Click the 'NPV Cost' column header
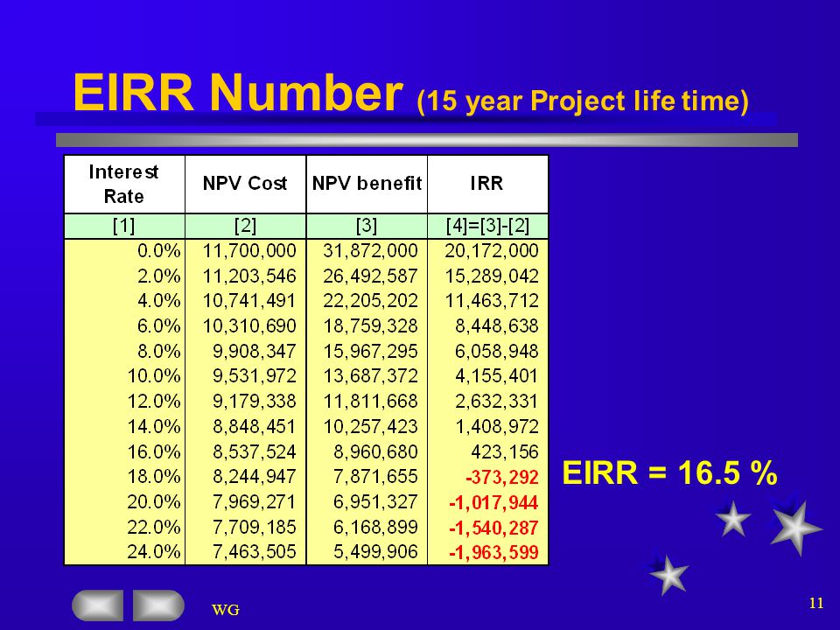Viewport: 840px width, 630px height. (245, 184)
